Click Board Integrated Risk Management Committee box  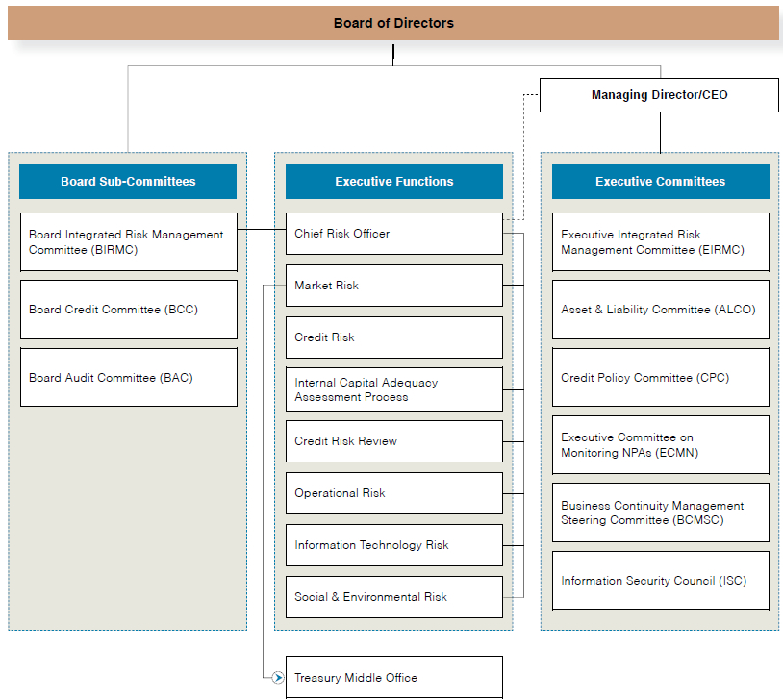pyautogui.click(x=128, y=242)
